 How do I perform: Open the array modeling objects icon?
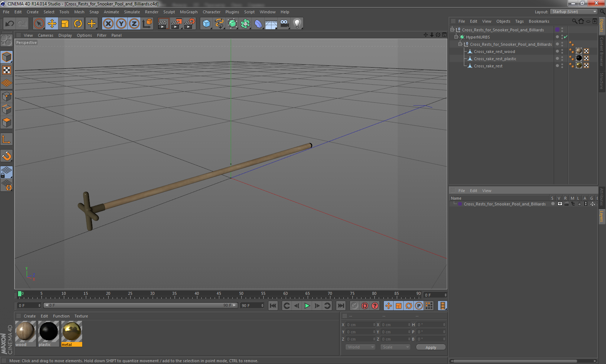click(x=246, y=24)
